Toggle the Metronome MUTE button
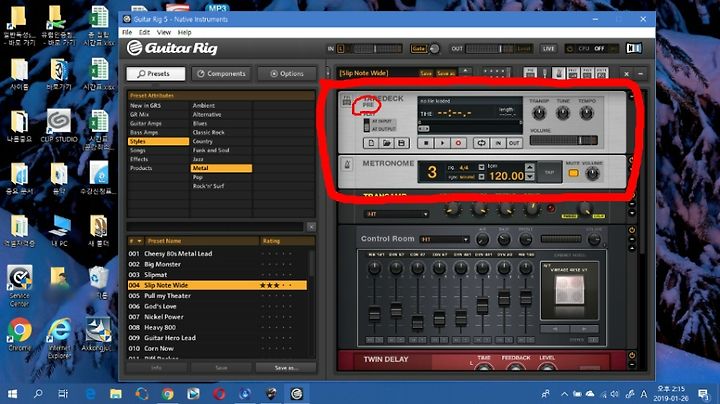Image resolution: width=720 pixels, height=404 pixels. tap(573, 173)
